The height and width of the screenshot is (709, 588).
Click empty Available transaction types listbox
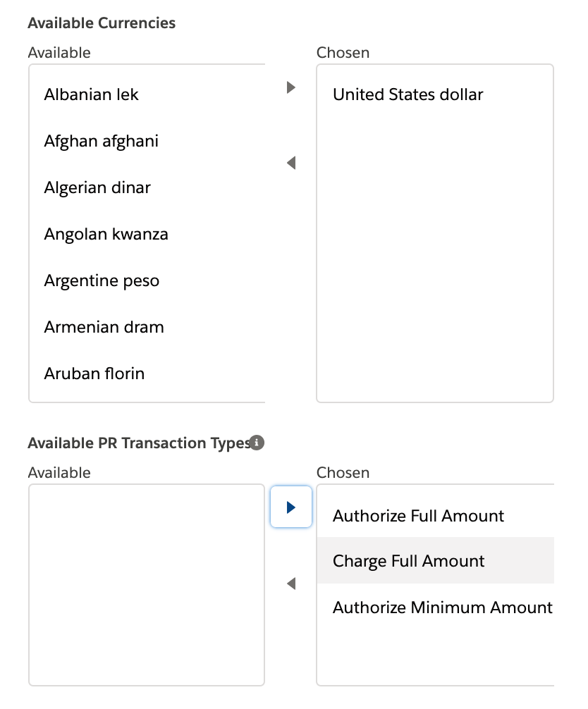pos(147,585)
